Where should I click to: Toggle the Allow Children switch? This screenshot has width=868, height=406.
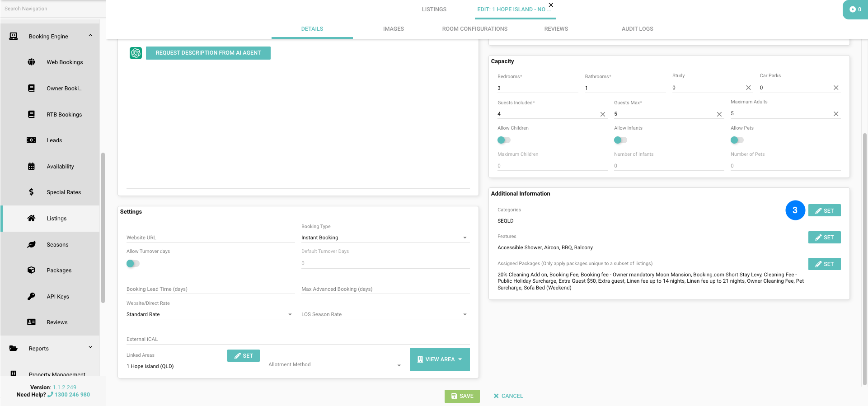(503, 140)
